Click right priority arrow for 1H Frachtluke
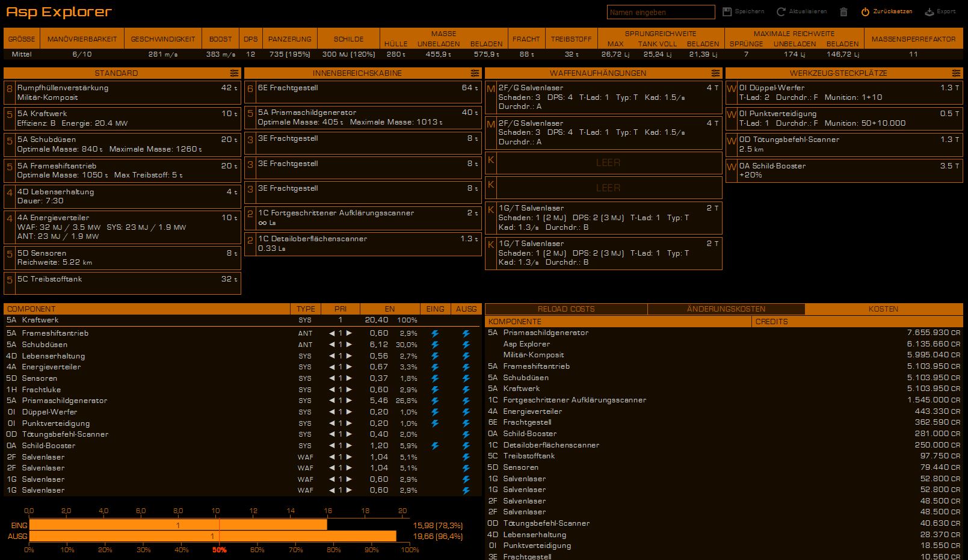Image resolution: width=968 pixels, height=560 pixels. point(349,390)
